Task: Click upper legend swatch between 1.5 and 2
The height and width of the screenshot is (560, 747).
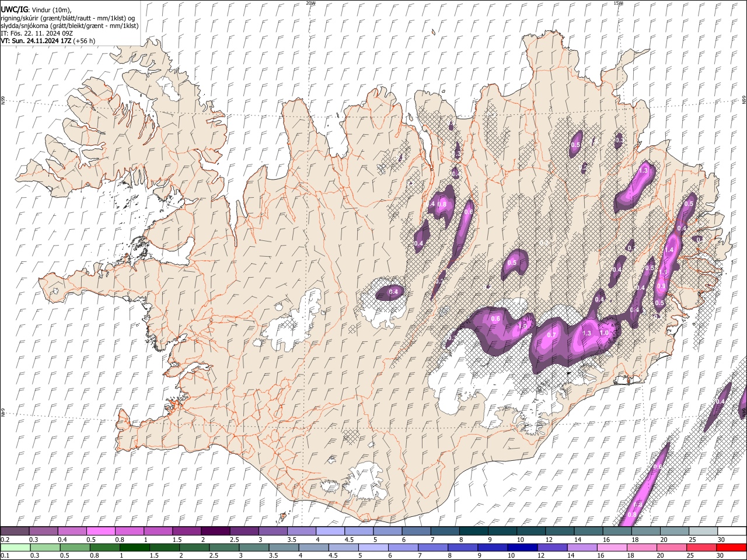Action: pos(187,531)
